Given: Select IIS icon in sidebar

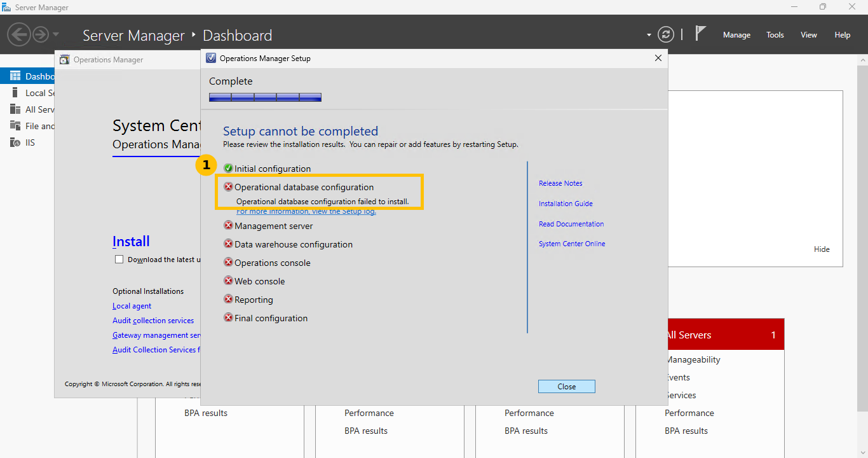Looking at the screenshot, I should pos(15,142).
